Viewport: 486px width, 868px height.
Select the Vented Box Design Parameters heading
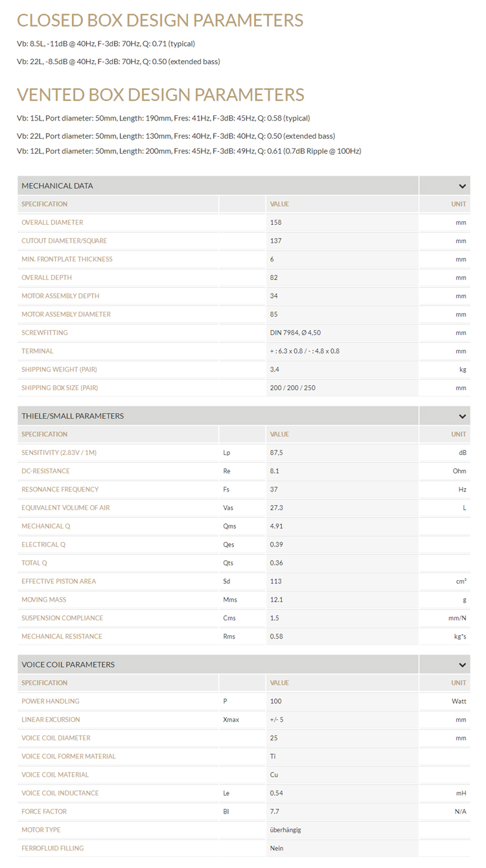(x=160, y=95)
